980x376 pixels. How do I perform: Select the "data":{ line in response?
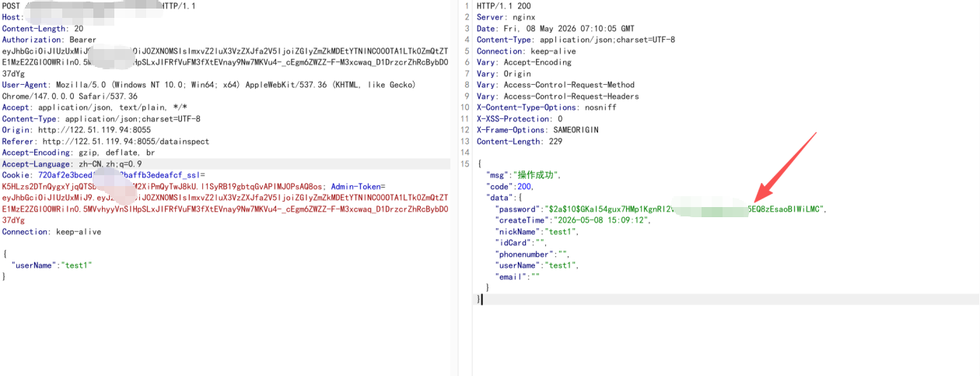pyautogui.click(x=504, y=199)
